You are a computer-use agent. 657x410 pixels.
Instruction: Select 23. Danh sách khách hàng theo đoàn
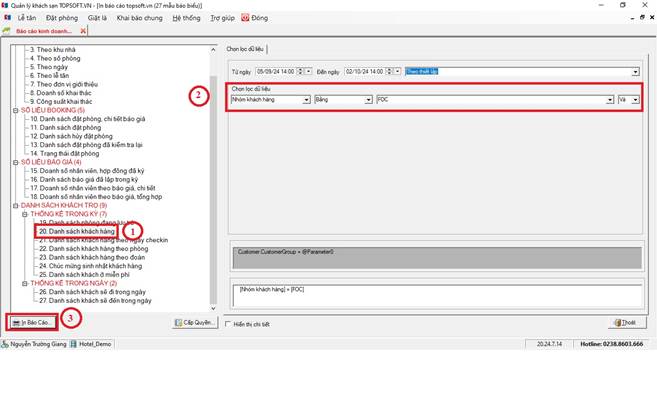[x=92, y=258]
